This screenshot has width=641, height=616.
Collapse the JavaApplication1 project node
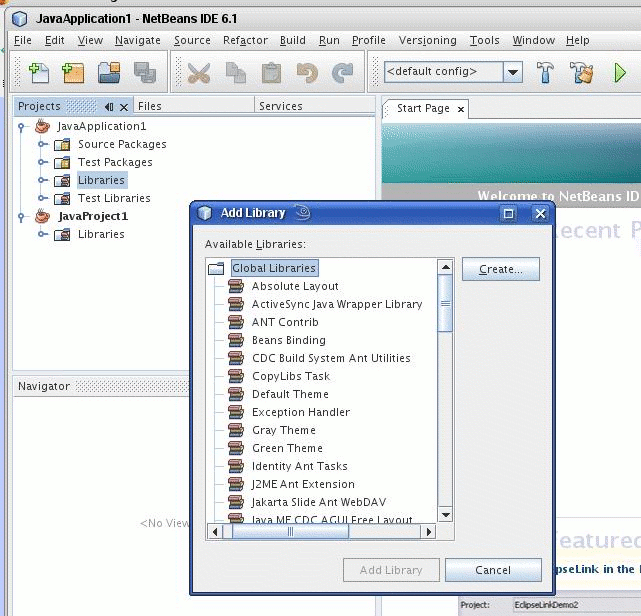[x=21, y=127]
